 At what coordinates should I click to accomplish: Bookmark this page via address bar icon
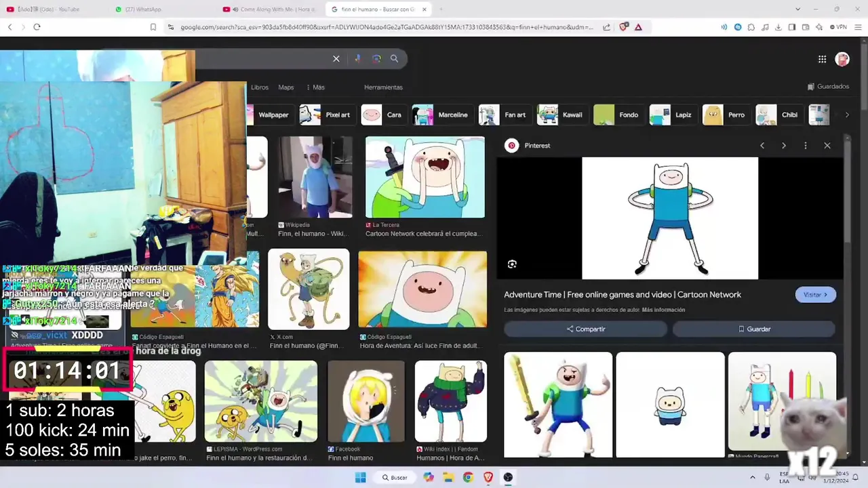(x=153, y=27)
